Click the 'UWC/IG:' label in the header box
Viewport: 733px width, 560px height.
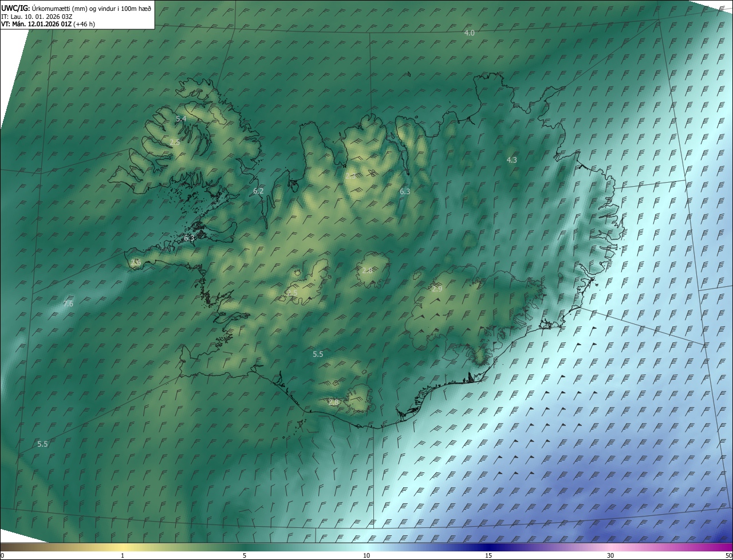[x=15, y=8]
